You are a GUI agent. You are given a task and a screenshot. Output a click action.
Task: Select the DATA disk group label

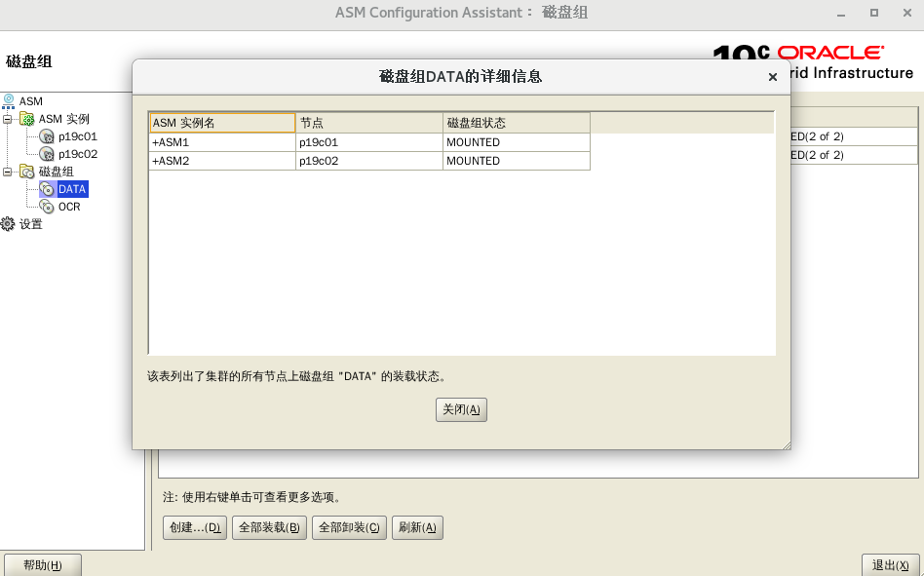[72, 189]
